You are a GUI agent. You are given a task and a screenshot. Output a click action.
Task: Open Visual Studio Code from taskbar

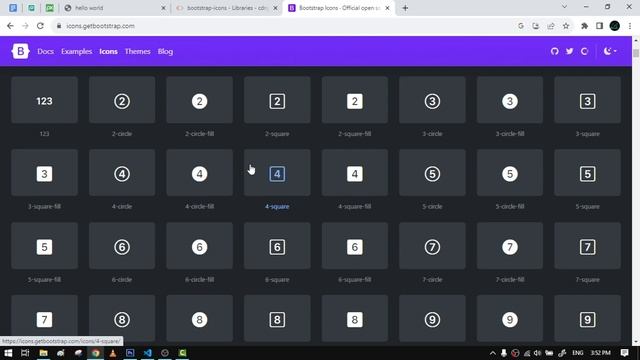(147, 353)
